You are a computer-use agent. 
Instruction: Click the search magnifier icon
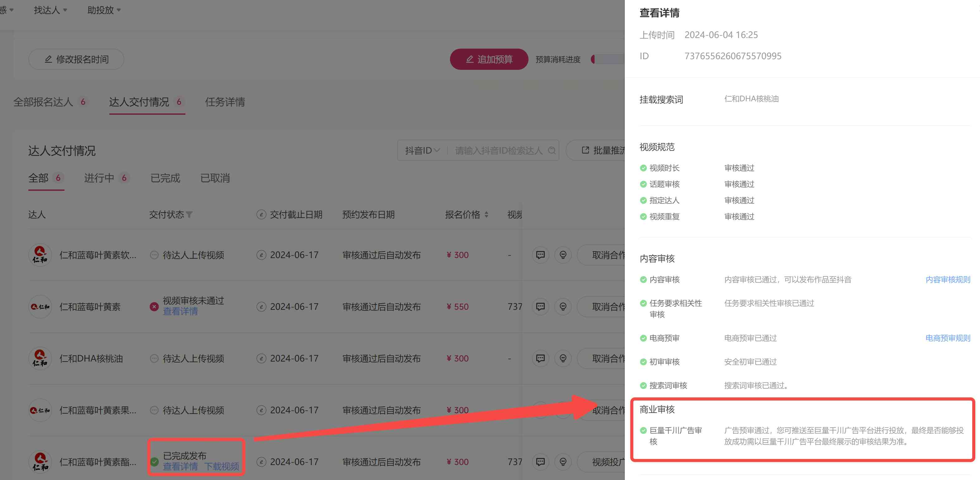552,151
